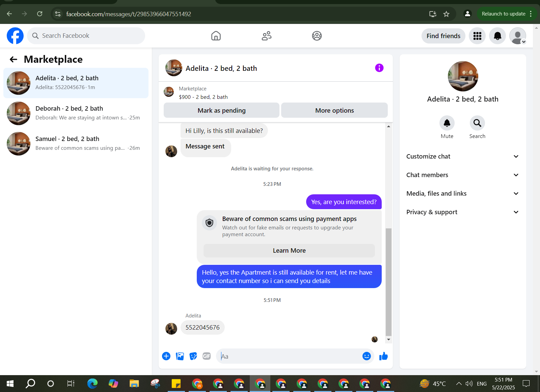Focus the Search Facebook field

[86, 36]
